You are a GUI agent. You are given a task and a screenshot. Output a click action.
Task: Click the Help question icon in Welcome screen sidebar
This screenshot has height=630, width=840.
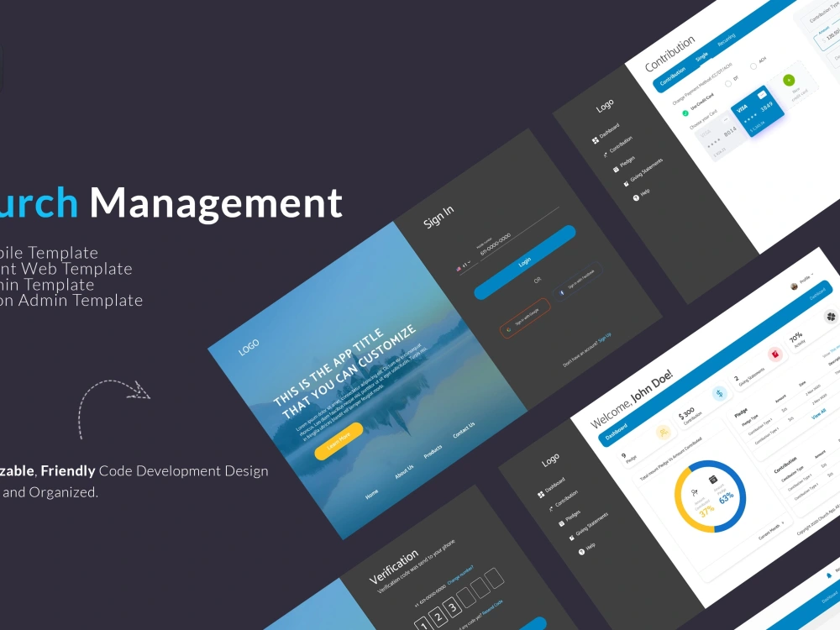point(581,552)
